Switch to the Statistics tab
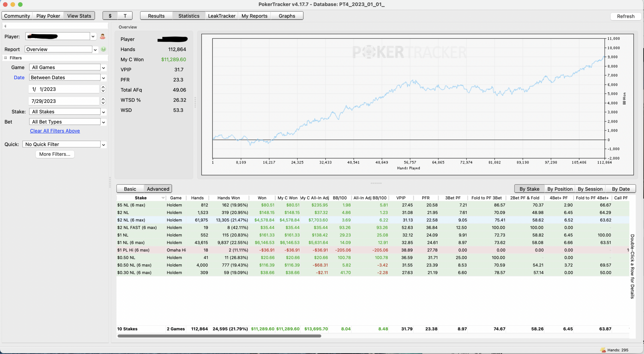This screenshot has height=354, width=644. 189,16
